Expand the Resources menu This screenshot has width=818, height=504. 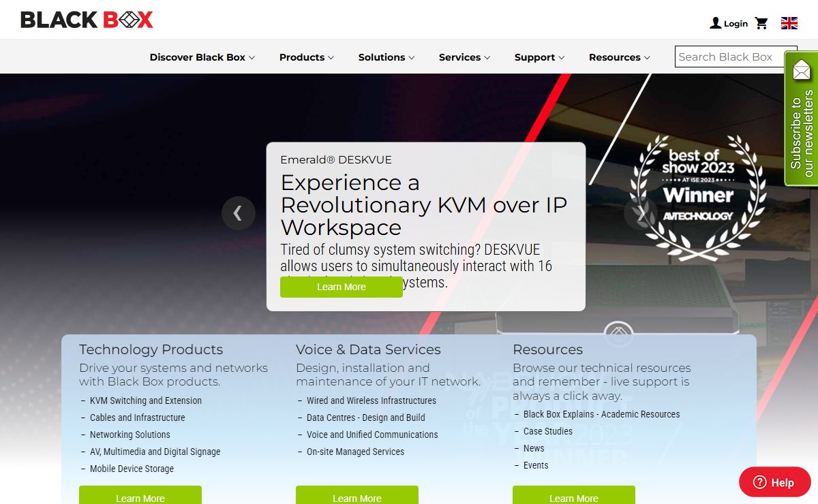pos(620,57)
